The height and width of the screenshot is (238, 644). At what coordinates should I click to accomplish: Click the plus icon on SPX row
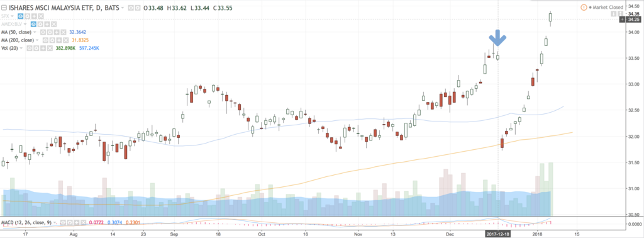34,16
